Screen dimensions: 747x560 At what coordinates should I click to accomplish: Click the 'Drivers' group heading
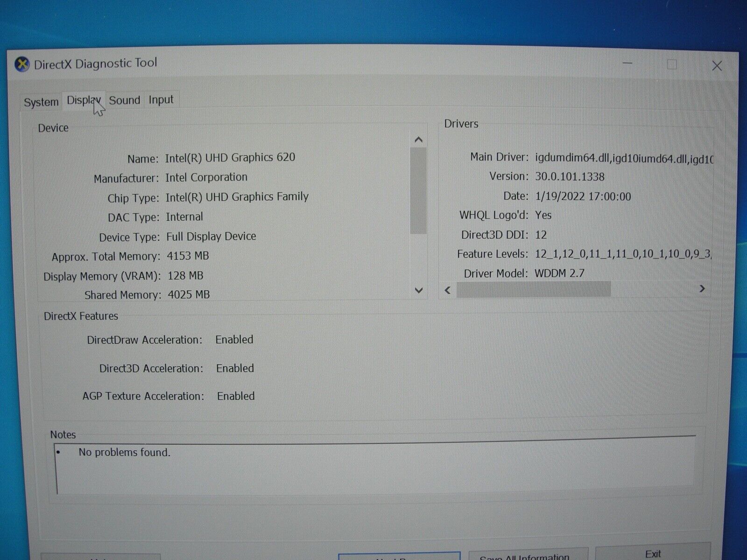pyautogui.click(x=461, y=124)
